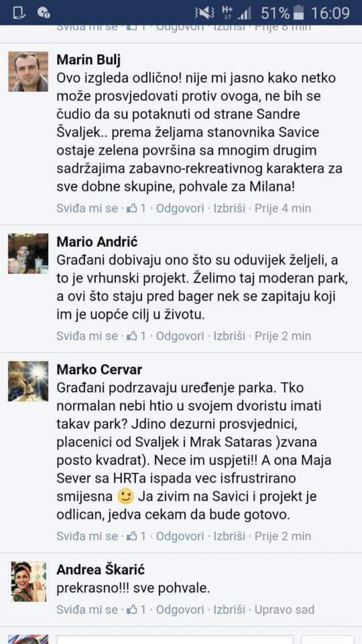Image resolution: width=362 pixels, height=644 pixels.
Task: Tap the thumbs-up icon on Marko Cervar's comment
Action: (x=132, y=536)
